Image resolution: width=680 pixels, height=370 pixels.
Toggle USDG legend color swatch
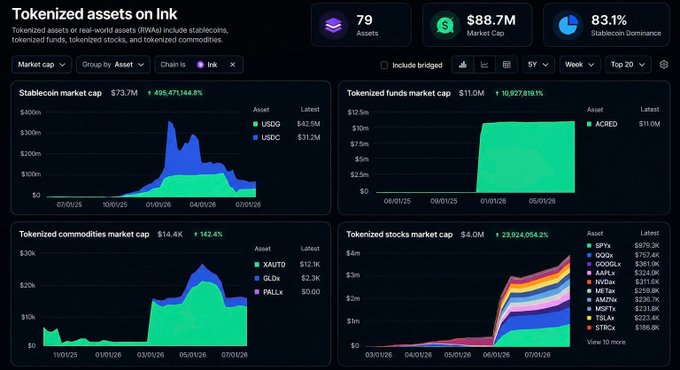[x=255, y=124]
